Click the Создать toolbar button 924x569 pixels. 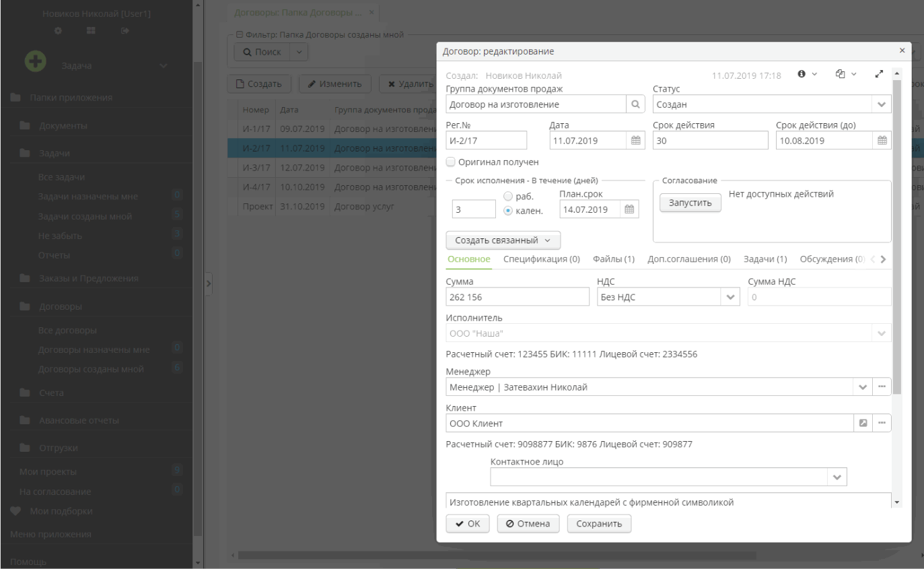(x=259, y=84)
